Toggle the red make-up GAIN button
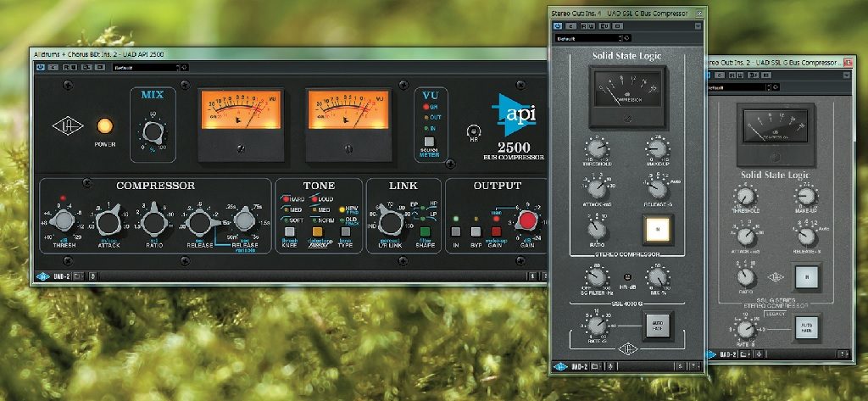The width and height of the screenshot is (868, 401). tap(496, 231)
